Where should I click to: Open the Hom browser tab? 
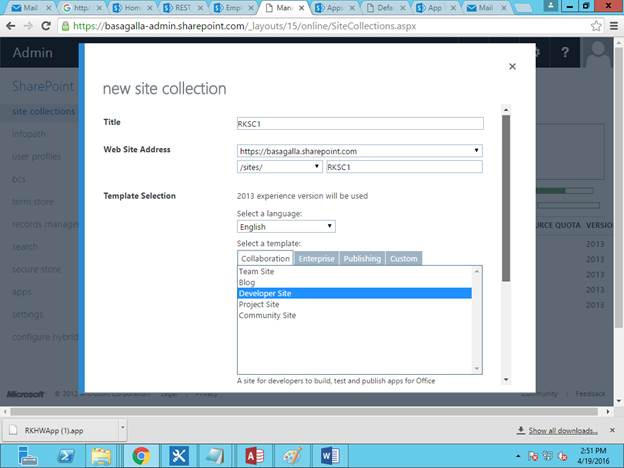133,8
